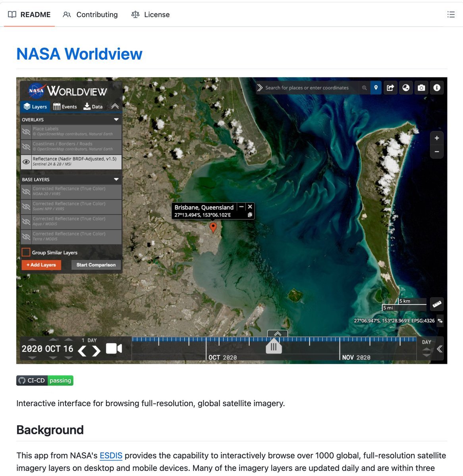Click coordinate format switch arrows icon

coord(440,321)
